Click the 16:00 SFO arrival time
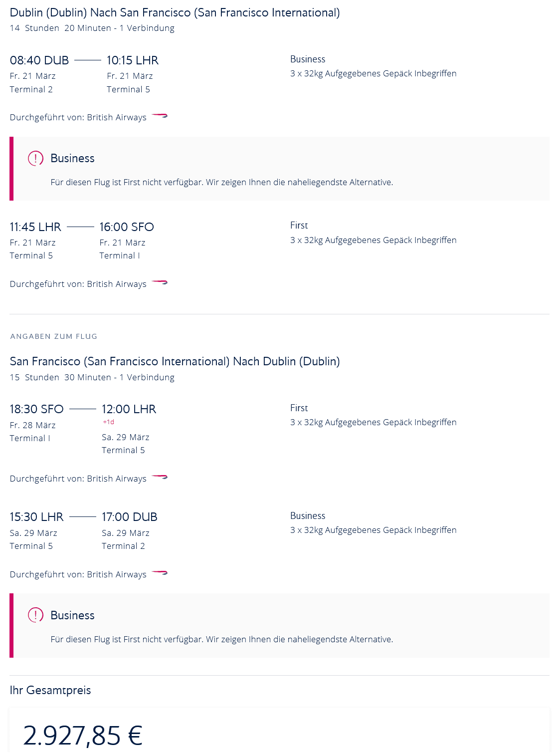Screen dimensions: 558x756 [127, 227]
